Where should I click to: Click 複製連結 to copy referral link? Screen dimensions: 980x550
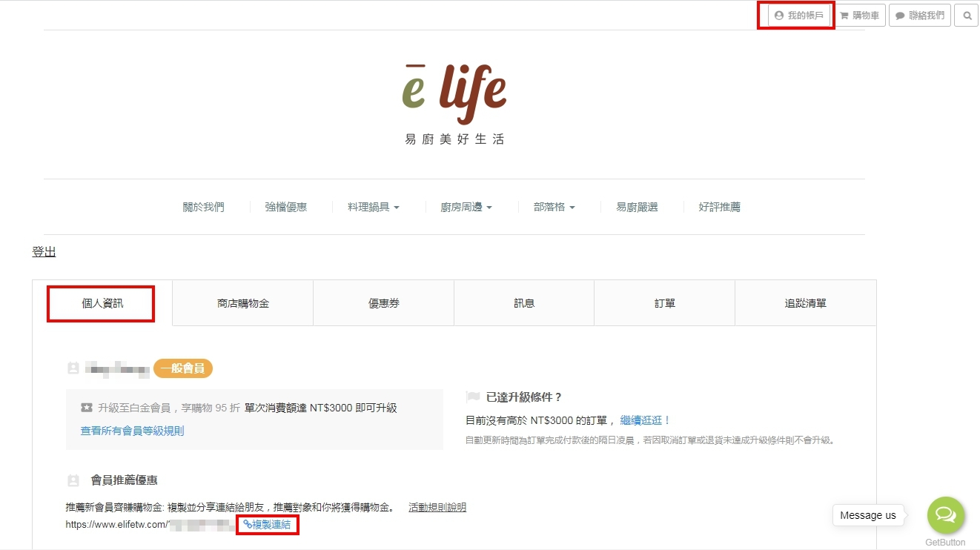click(x=267, y=525)
